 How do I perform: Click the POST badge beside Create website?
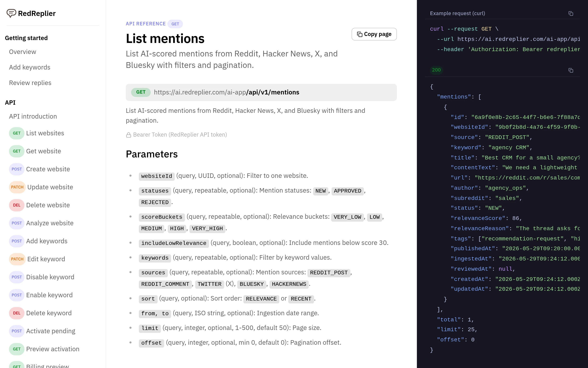17,169
